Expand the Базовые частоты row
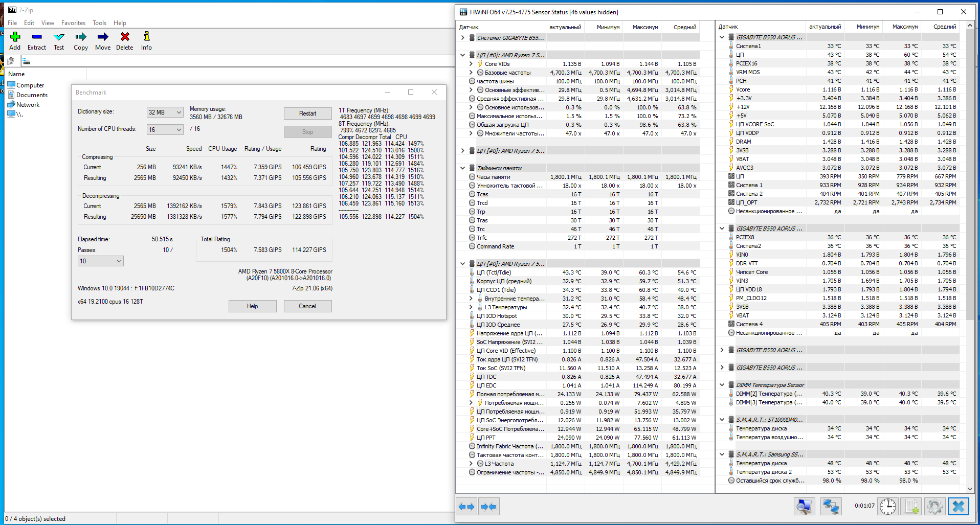Screen dimensions: 980x525 click(x=471, y=73)
